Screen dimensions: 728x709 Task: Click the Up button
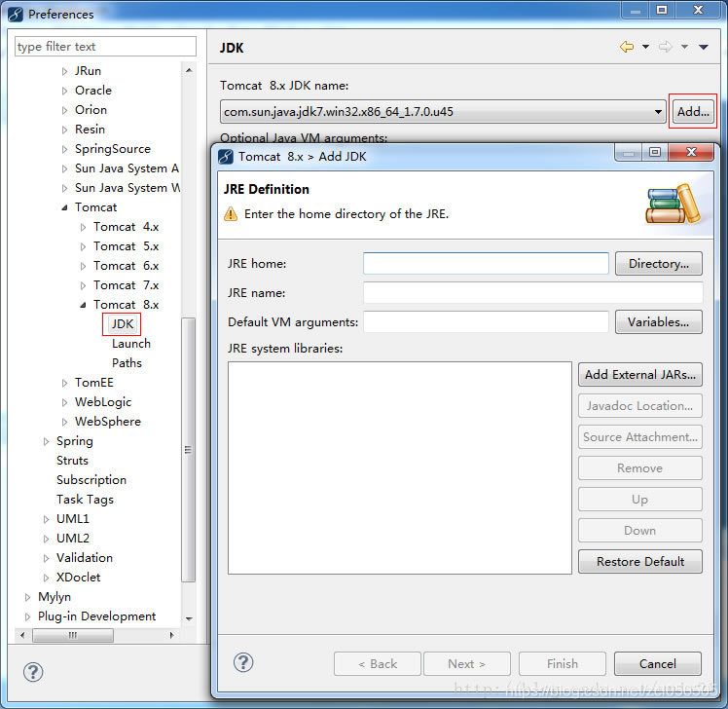coord(639,499)
